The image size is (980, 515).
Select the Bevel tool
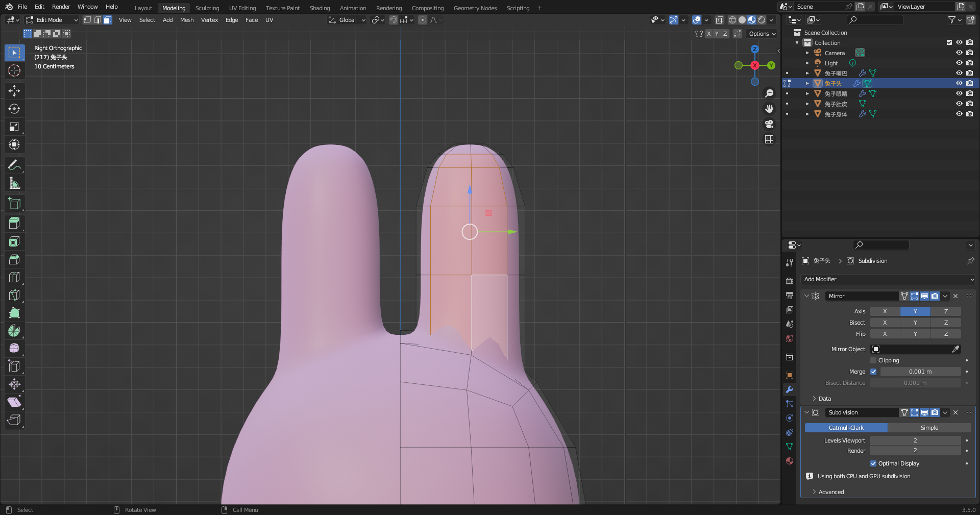tap(14, 259)
